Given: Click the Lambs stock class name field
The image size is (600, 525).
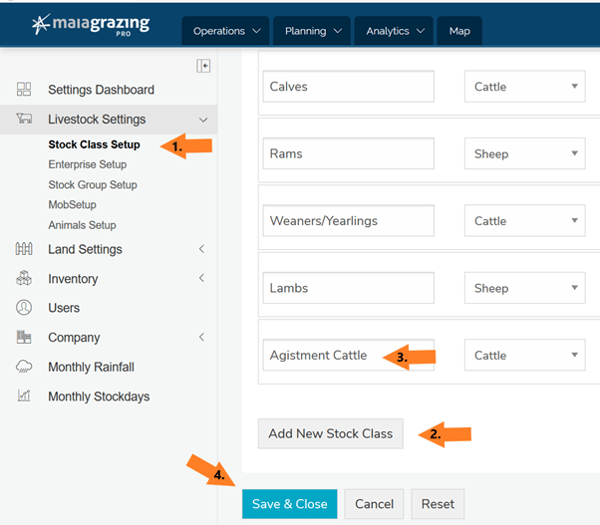Looking at the screenshot, I should coord(348,288).
